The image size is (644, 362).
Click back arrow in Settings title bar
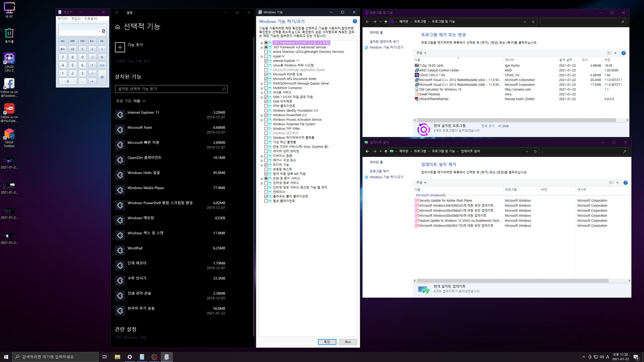tap(117, 13)
